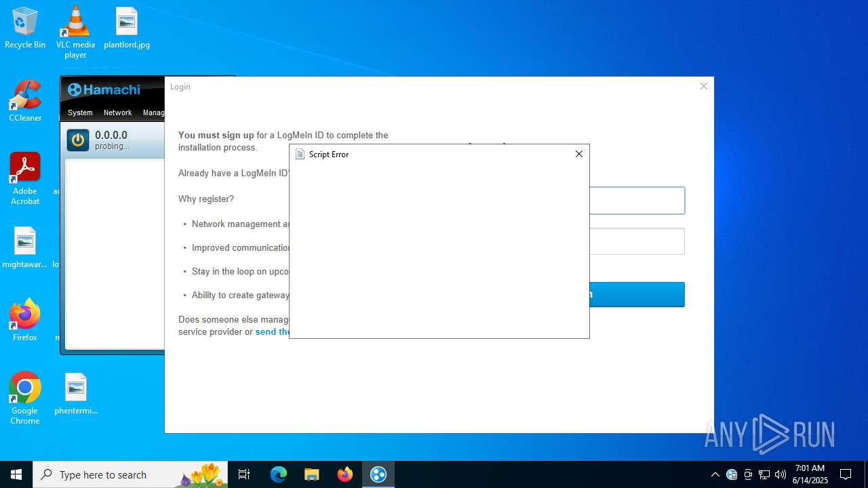868x488 pixels.
Task: Click the Hamachi power button icon
Action: 78,140
